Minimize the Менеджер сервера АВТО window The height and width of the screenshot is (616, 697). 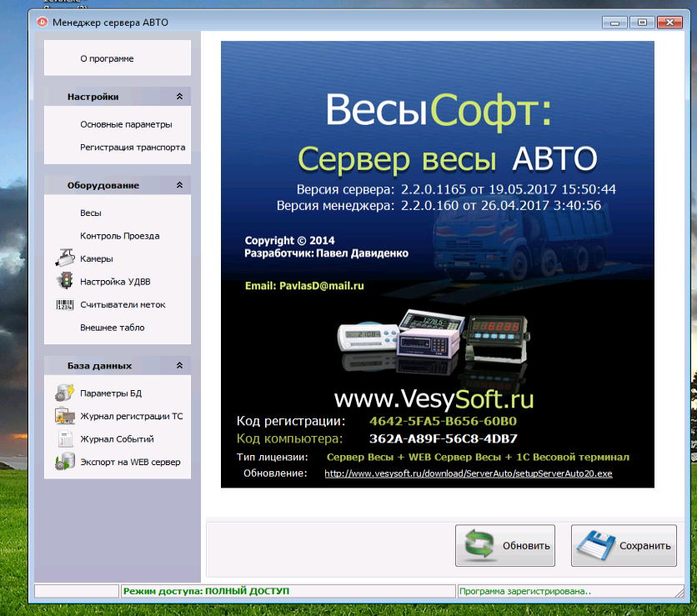[x=614, y=23]
